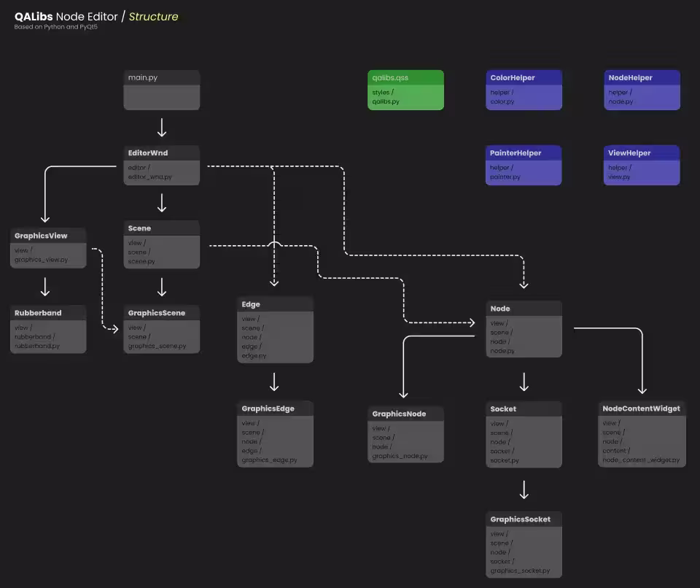Image resolution: width=700 pixels, height=588 pixels.
Task: Click 'node.py' inside the NodeHelper card
Action: click(x=621, y=101)
